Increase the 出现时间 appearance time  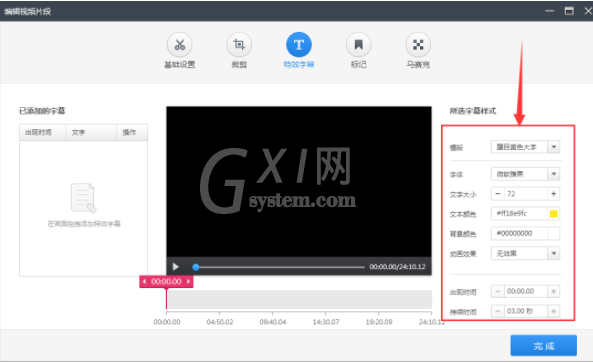[554, 291]
